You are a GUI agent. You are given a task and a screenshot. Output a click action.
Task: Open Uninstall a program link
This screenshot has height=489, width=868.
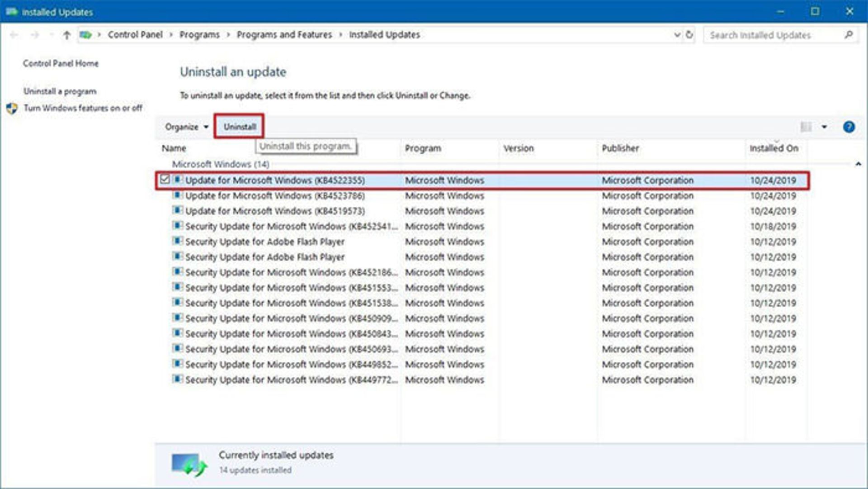pos(60,91)
